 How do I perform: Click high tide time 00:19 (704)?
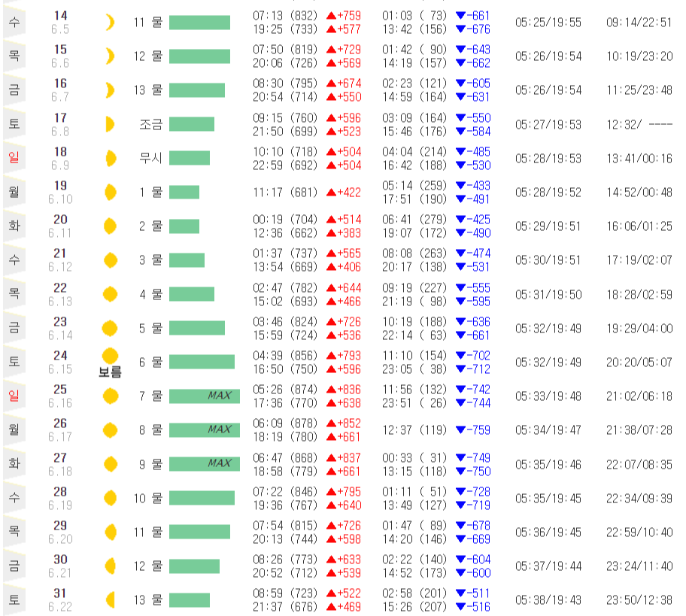point(285,220)
